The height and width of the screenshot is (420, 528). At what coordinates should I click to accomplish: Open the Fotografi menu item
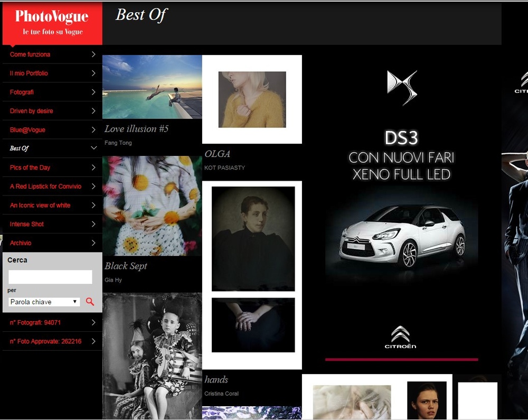click(x=22, y=92)
